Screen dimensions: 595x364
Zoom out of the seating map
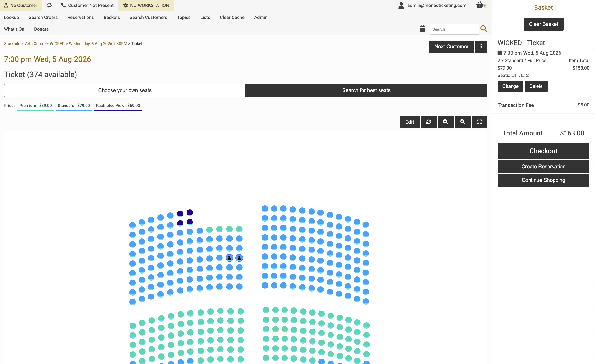[x=445, y=122]
